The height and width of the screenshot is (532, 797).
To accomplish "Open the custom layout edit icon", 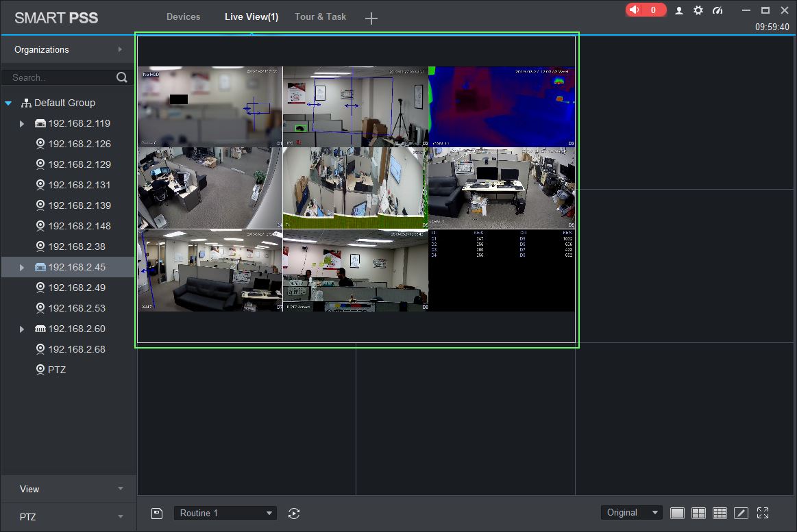I will pos(741,513).
